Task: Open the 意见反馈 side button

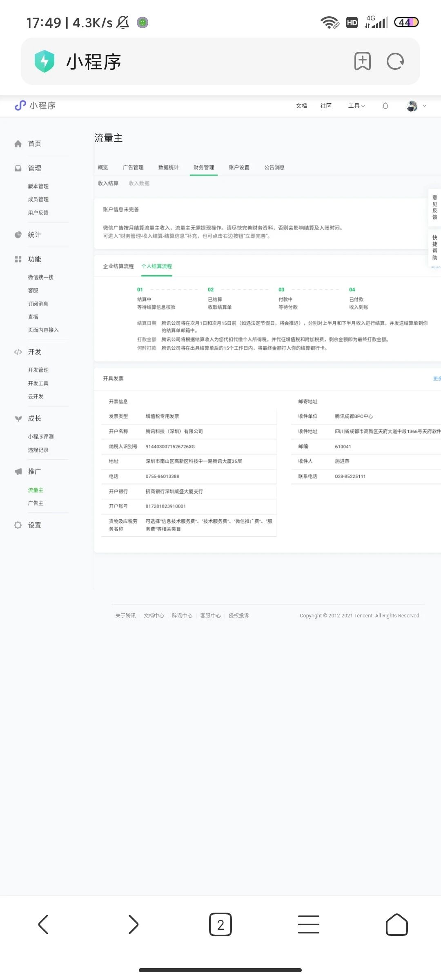Action: [434, 207]
